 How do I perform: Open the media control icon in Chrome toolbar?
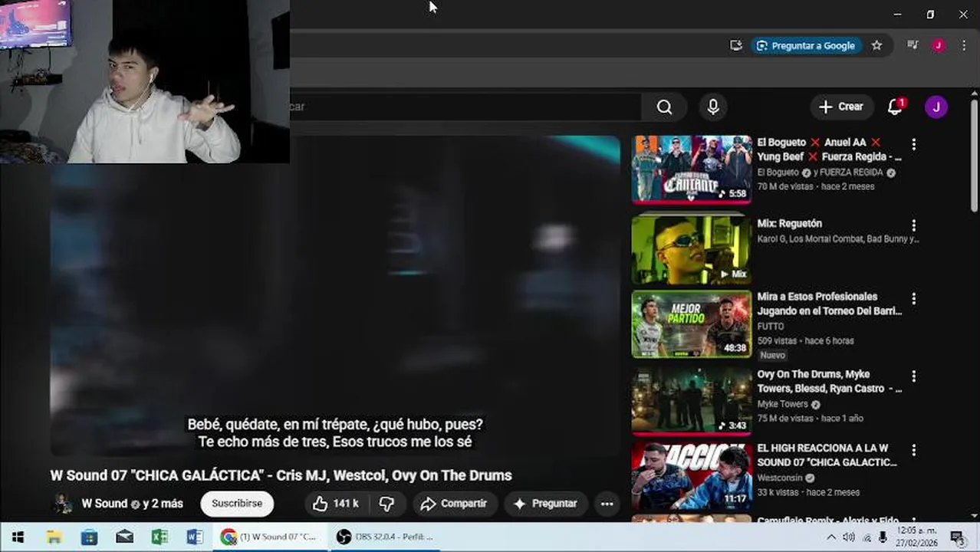coord(913,46)
